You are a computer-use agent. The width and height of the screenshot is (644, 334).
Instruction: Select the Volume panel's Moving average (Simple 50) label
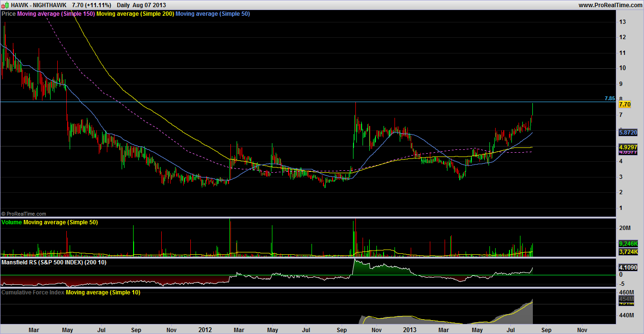pyautogui.click(x=60, y=222)
